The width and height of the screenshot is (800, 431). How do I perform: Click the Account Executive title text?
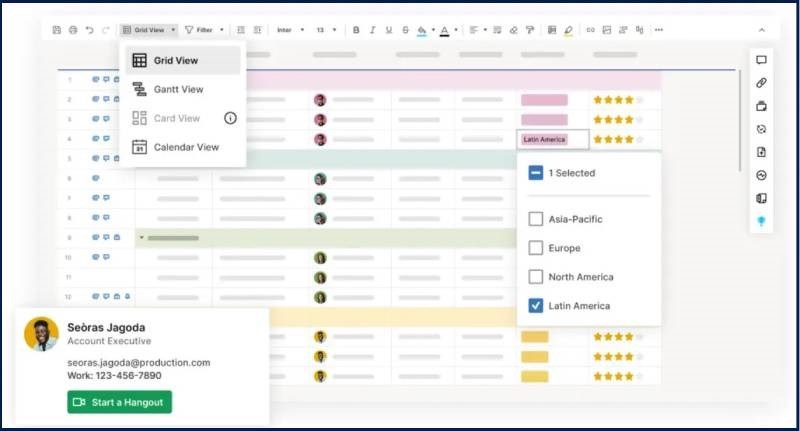tap(109, 341)
